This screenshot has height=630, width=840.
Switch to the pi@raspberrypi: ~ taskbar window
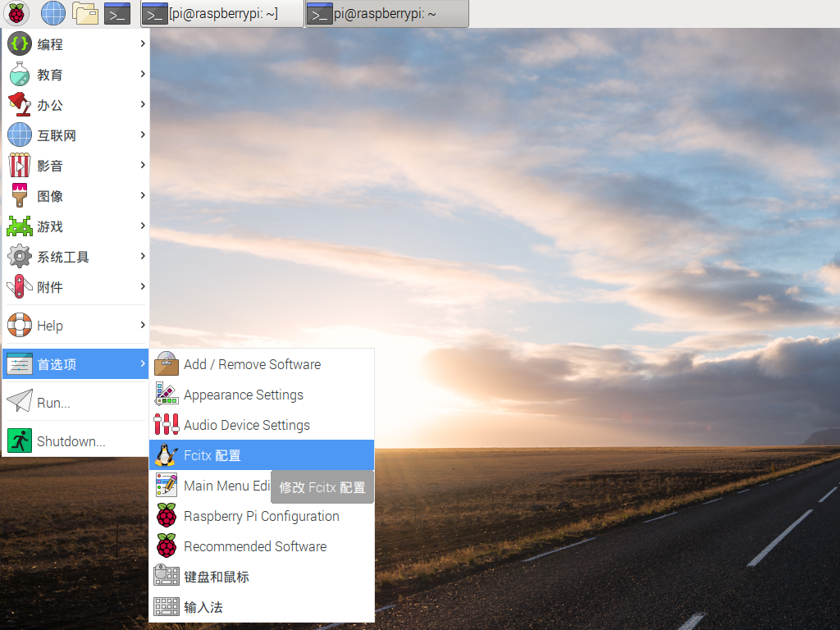(x=387, y=14)
